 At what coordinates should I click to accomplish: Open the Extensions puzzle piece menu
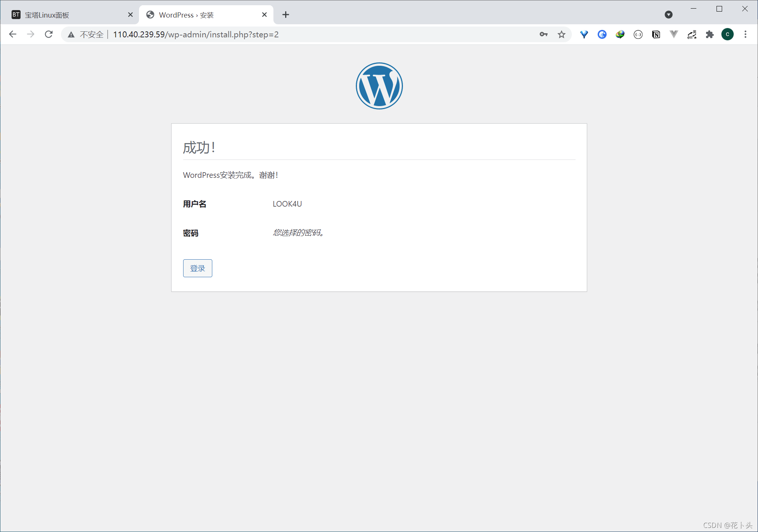(x=709, y=34)
